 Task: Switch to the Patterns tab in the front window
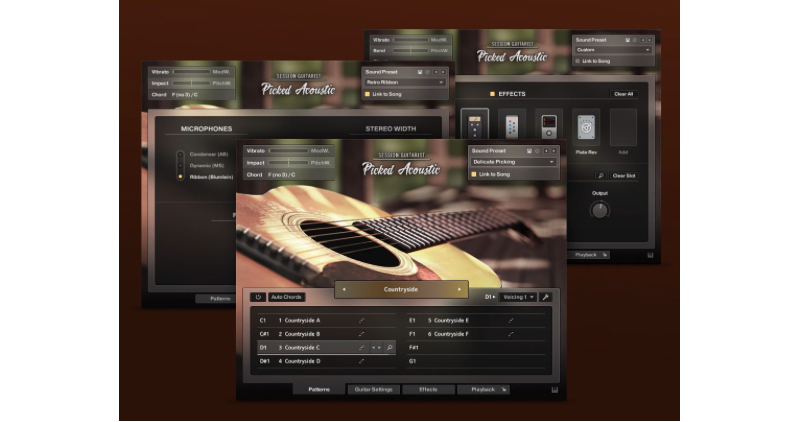[x=319, y=389]
